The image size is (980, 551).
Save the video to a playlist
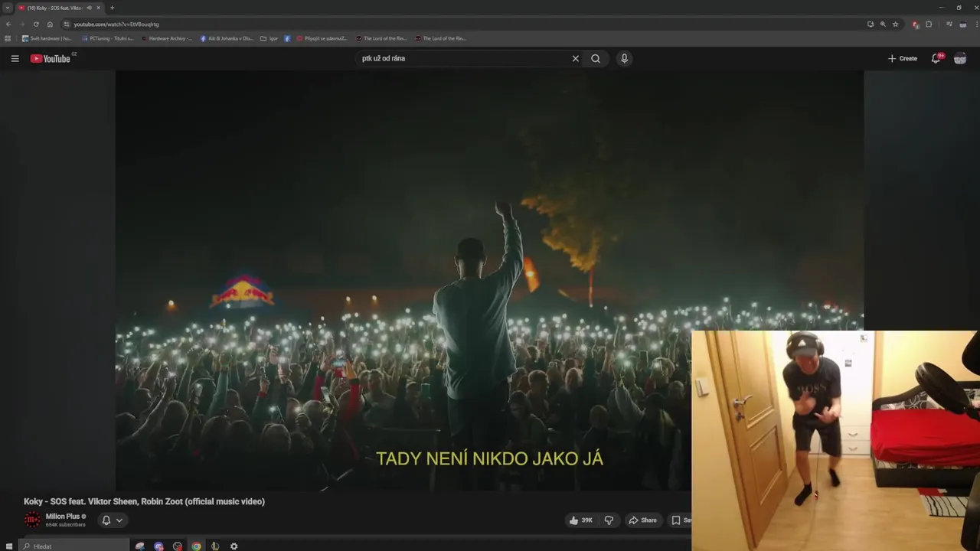pyautogui.click(x=681, y=520)
